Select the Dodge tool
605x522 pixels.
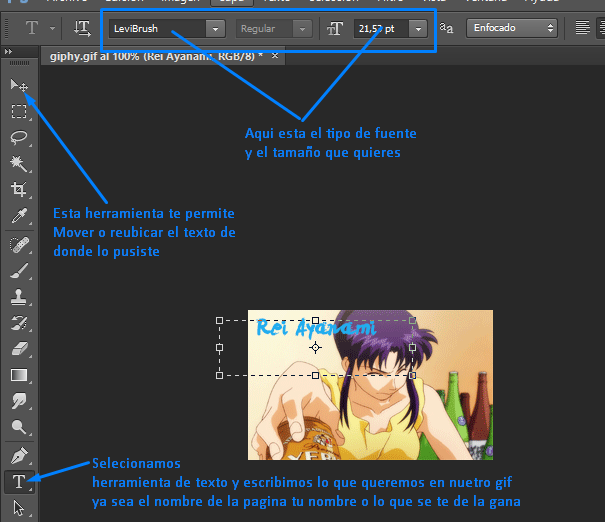tap(19, 427)
